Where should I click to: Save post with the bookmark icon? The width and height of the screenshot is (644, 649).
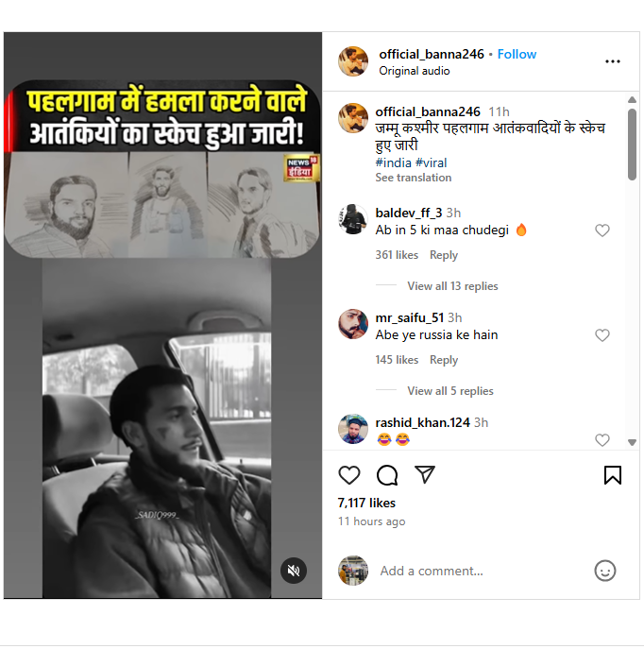613,475
